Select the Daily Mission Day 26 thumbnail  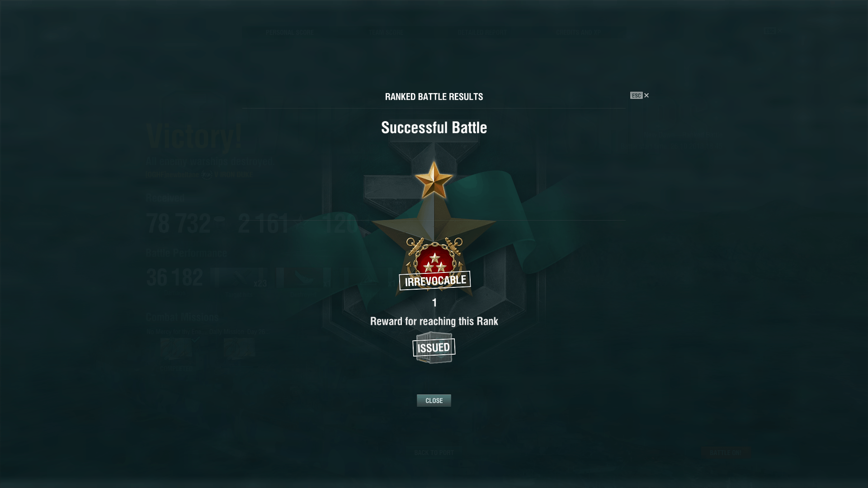pyautogui.click(x=240, y=348)
